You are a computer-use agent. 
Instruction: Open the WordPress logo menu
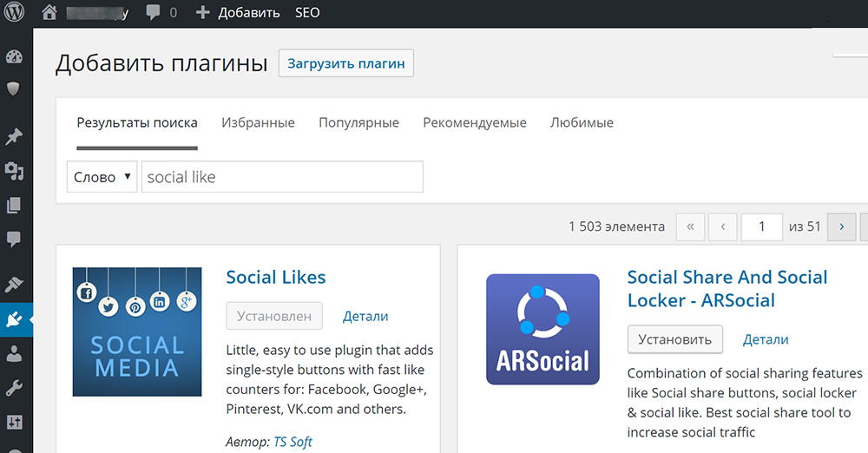pos(15,13)
